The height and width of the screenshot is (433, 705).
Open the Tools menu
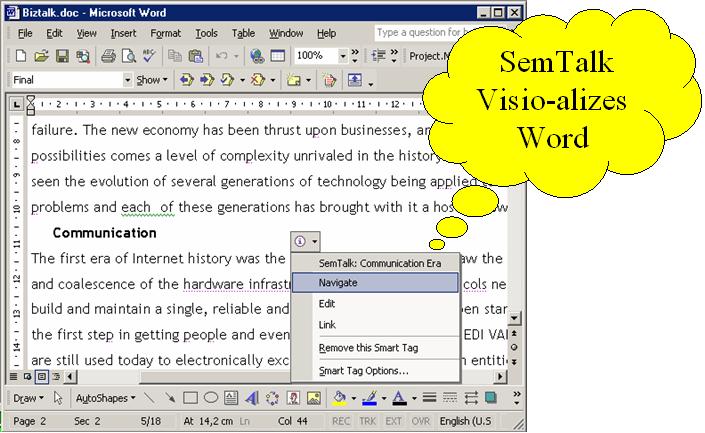pyautogui.click(x=206, y=33)
